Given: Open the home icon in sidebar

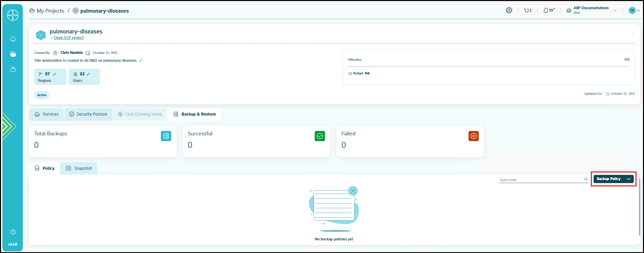Looking at the screenshot, I should [x=13, y=39].
